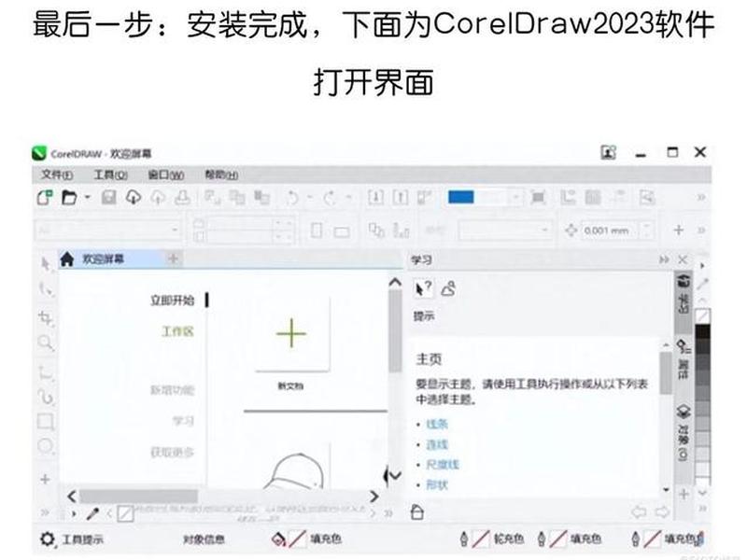Image resolution: width=747 pixels, height=560 pixels.
Task: Open the gear Tool Hints (工具提示) settings
Action: (x=48, y=539)
